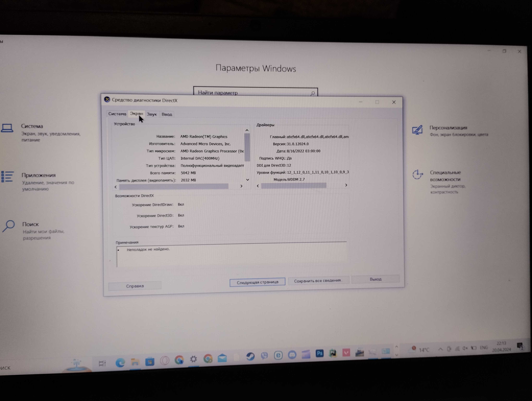532x401 pixels.
Task: Open the DirectX diagnostic tool title icon
Action: pyautogui.click(x=107, y=100)
